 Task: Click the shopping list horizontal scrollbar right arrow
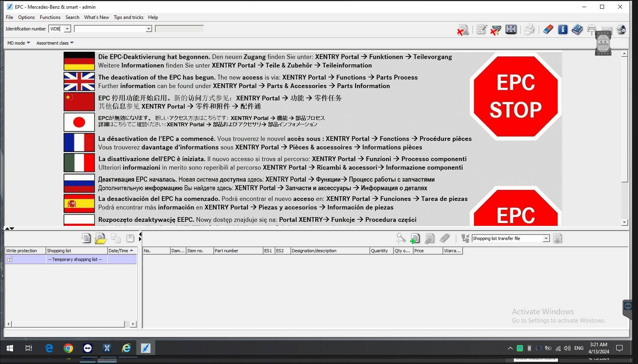133,324
